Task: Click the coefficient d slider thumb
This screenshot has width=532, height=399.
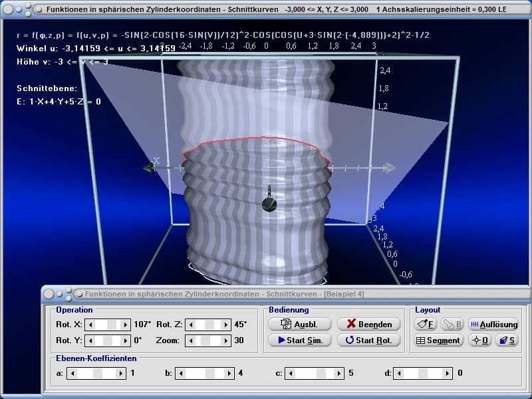Action: (x=423, y=373)
